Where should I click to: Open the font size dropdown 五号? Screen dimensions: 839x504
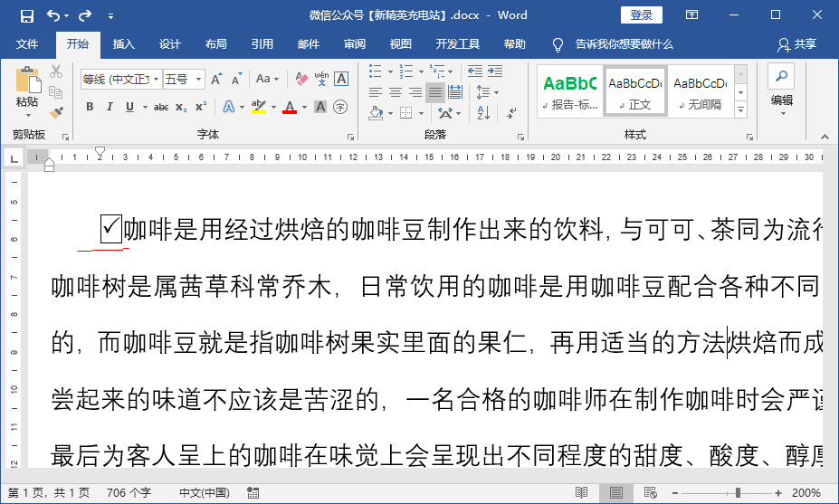[198, 80]
